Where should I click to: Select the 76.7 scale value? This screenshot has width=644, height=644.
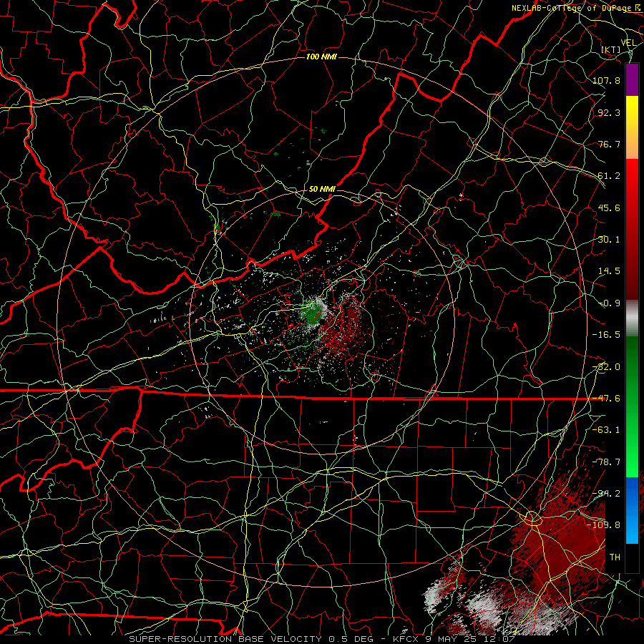(609, 144)
